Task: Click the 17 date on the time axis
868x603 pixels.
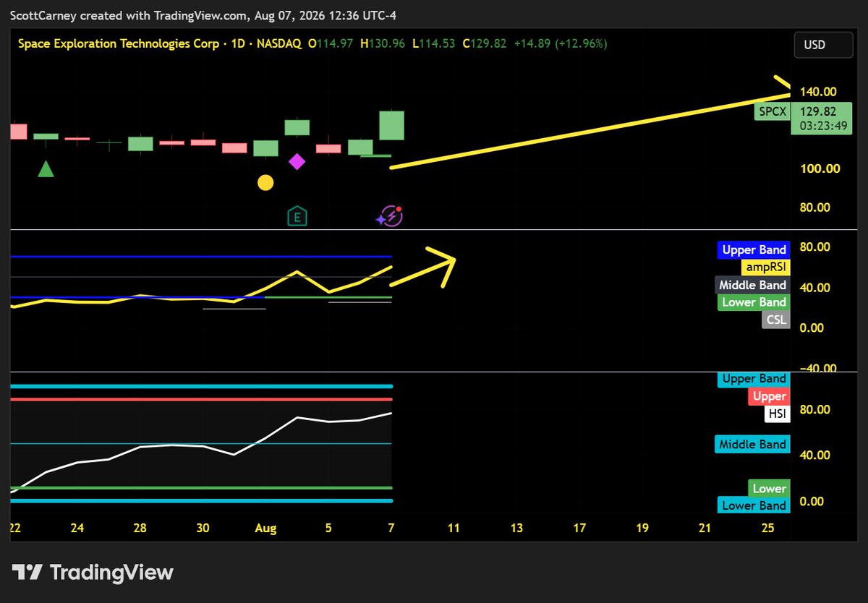Action: click(x=579, y=529)
